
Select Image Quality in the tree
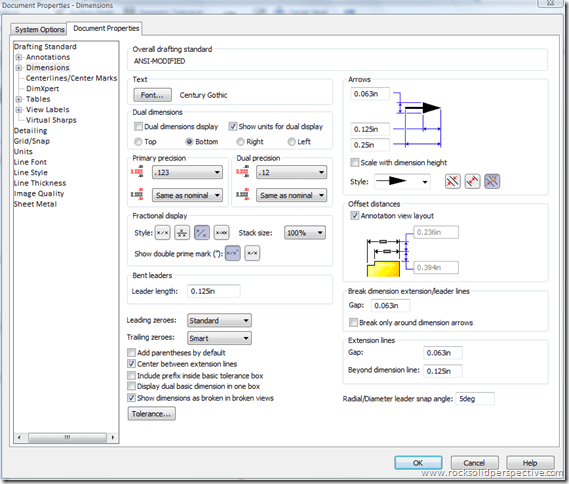39,194
